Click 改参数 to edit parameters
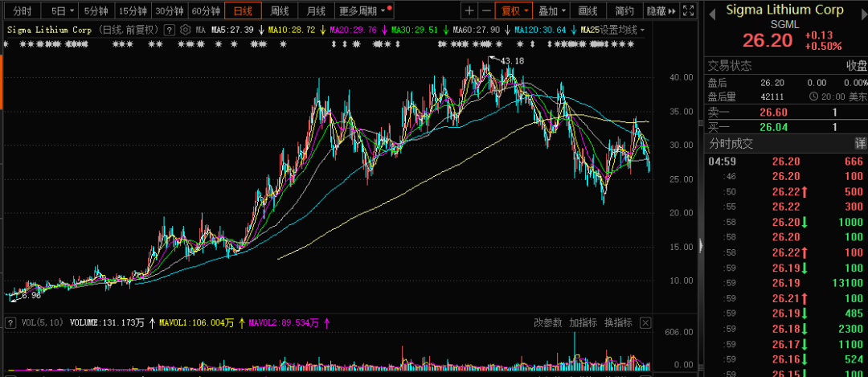Viewport: 868px width, 377px height. (548, 323)
